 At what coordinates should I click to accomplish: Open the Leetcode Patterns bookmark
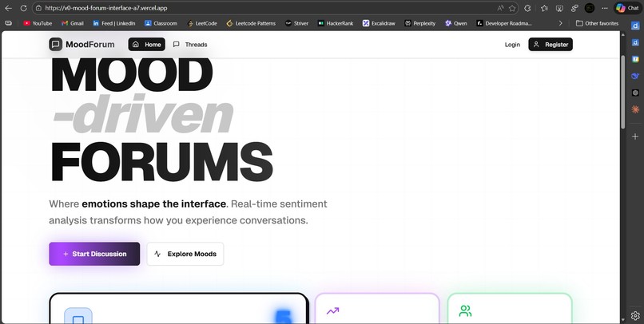(251, 23)
